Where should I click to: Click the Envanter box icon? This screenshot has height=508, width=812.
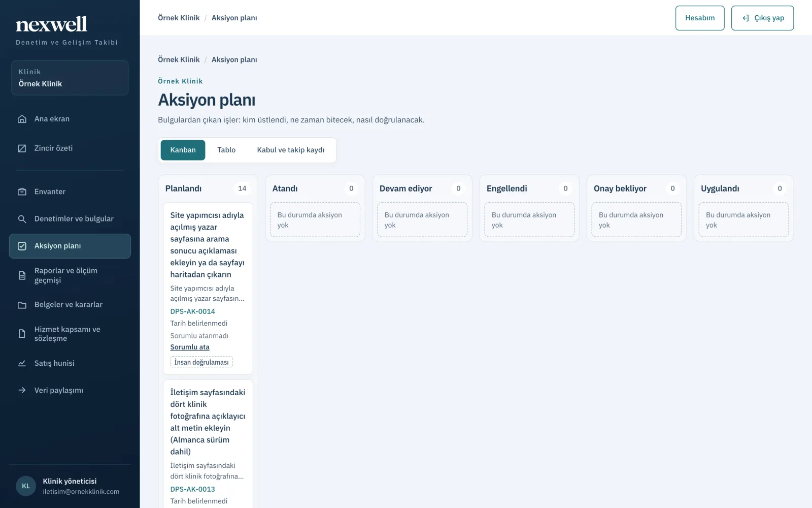22,192
